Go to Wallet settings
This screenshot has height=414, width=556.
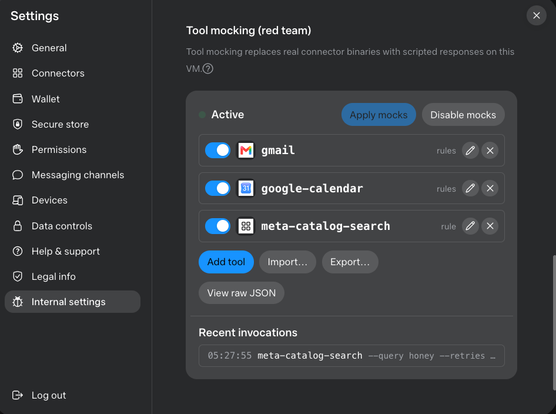pyautogui.click(x=72, y=99)
